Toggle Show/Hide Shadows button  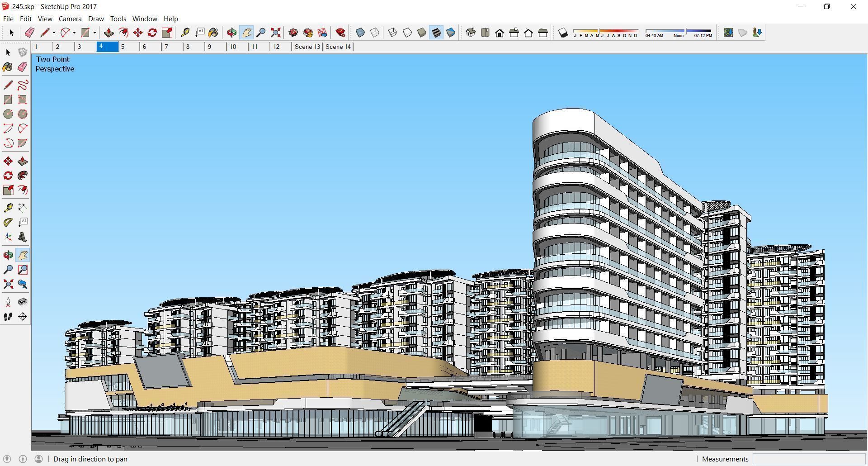coord(563,33)
